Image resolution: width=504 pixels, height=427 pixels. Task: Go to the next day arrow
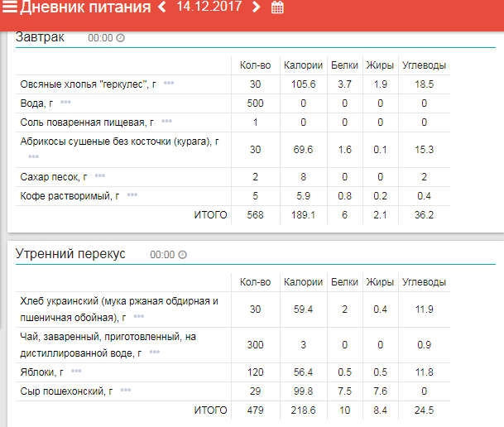pyautogui.click(x=257, y=8)
